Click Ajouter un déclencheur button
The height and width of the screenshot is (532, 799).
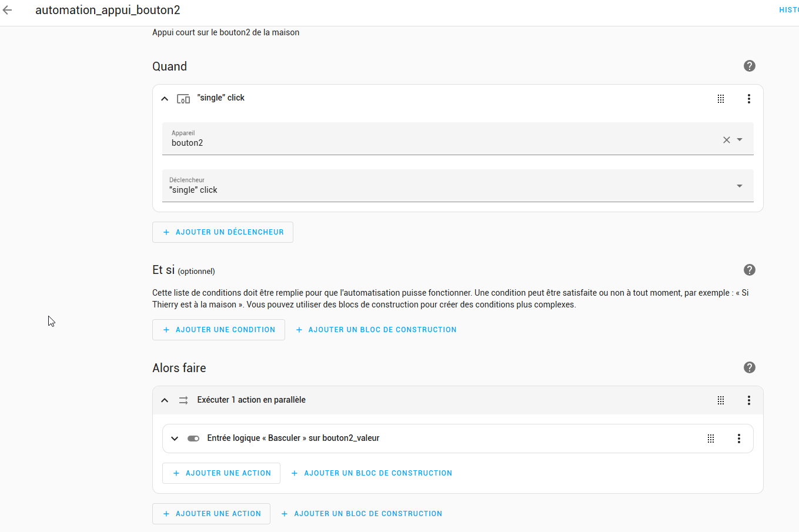click(223, 232)
